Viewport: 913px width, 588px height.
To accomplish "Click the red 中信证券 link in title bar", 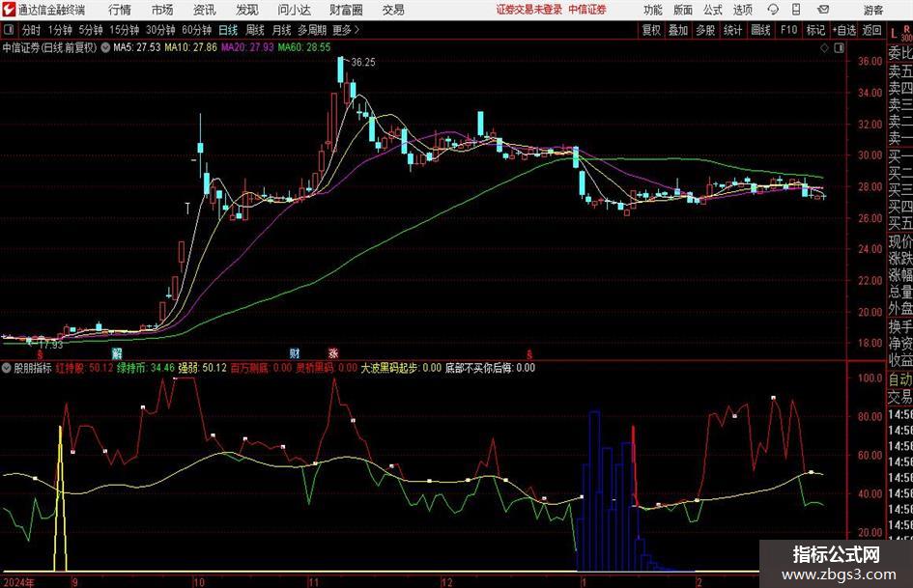I will click(x=587, y=10).
